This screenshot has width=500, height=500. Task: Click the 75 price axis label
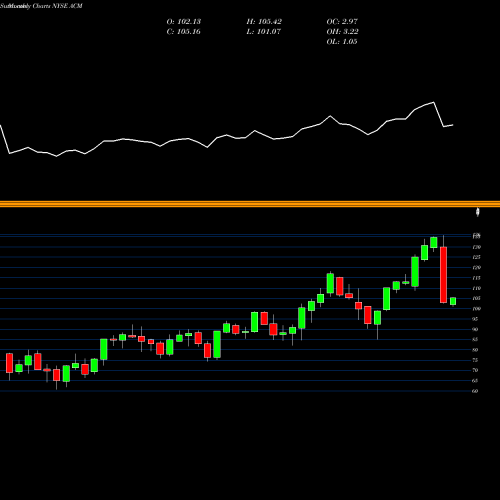pyautogui.click(x=475, y=360)
